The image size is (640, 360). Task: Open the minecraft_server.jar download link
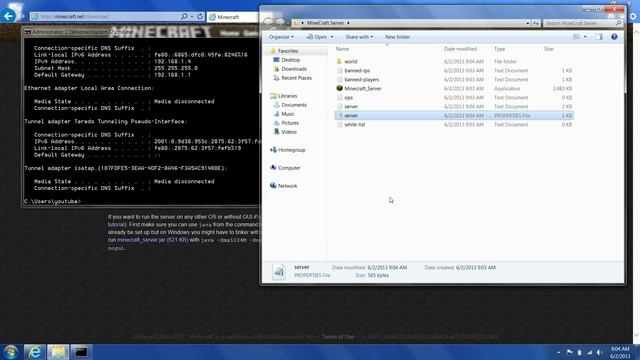click(152, 240)
